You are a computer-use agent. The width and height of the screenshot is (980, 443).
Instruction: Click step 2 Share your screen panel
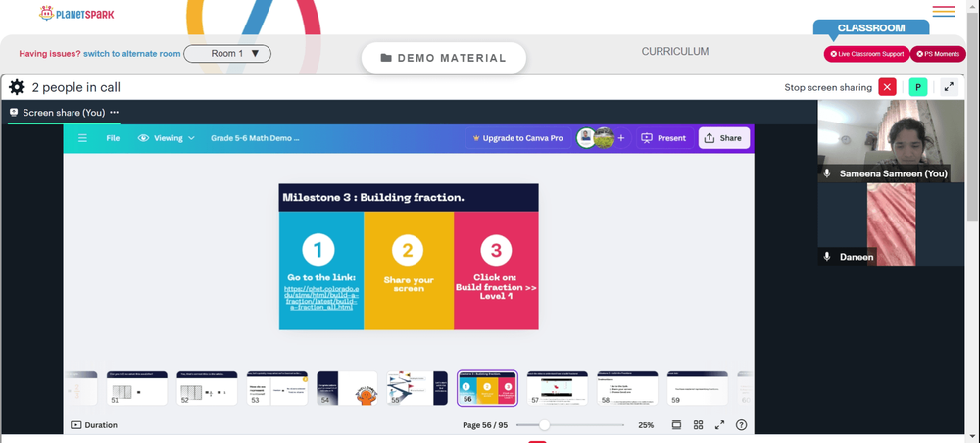[x=409, y=271]
